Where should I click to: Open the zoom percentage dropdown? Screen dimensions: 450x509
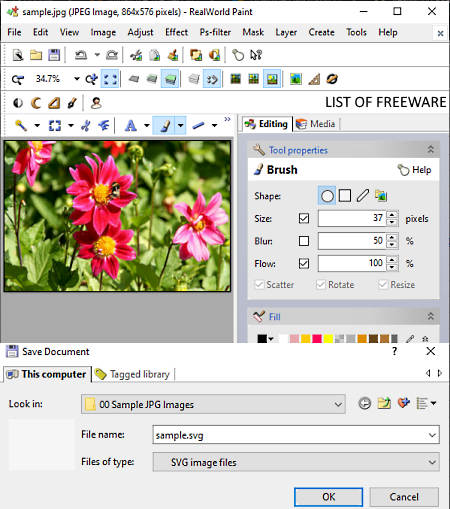coord(77,79)
